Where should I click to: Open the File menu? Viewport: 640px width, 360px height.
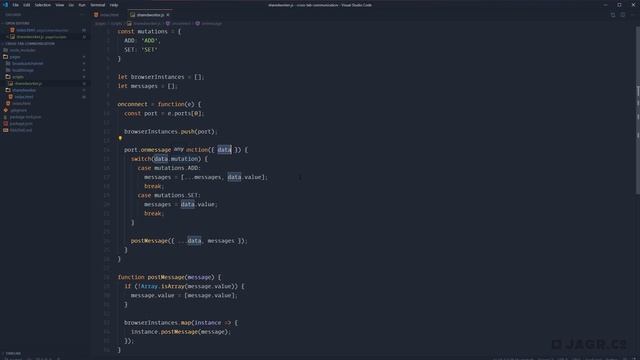click(x=16, y=5)
